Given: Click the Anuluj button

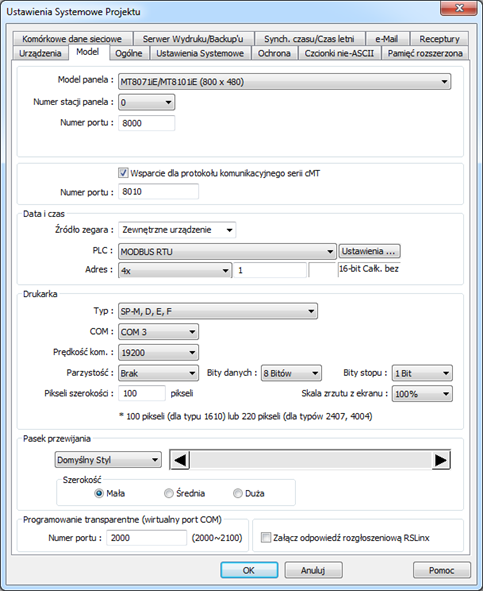Looking at the screenshot, I should (313, 570).
